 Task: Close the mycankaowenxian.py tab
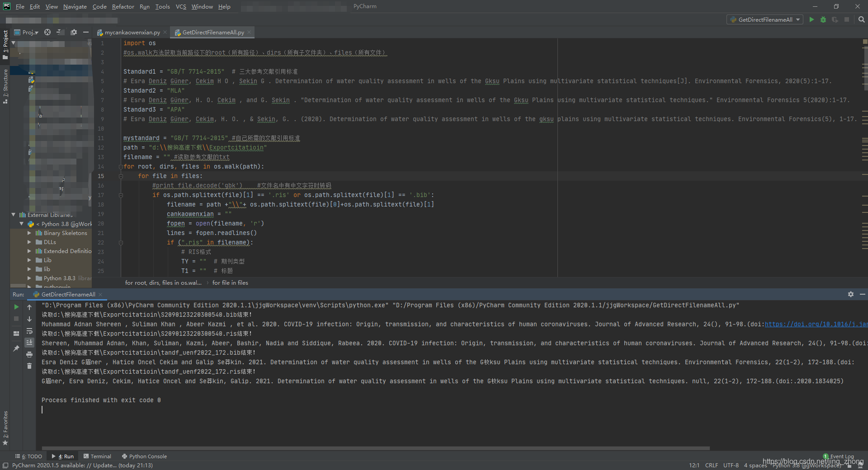(x=165, y=32)
